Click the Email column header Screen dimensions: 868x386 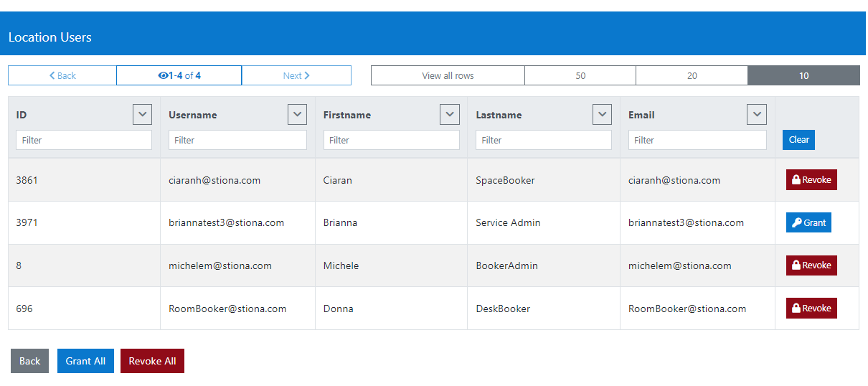(641, 115)
